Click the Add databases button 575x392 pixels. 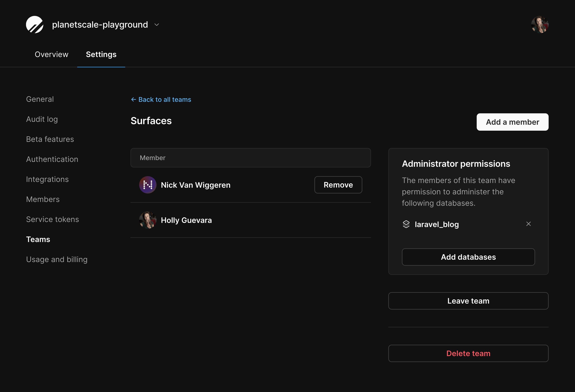(468, 257)
